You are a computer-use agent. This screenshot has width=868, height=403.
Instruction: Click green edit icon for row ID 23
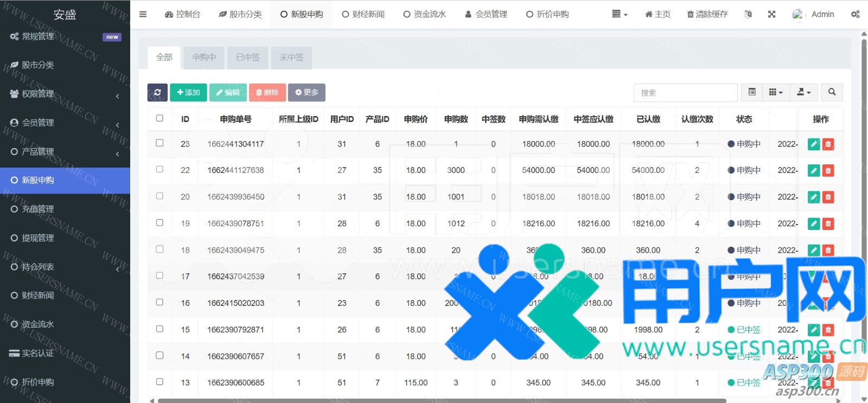point(813,144)
